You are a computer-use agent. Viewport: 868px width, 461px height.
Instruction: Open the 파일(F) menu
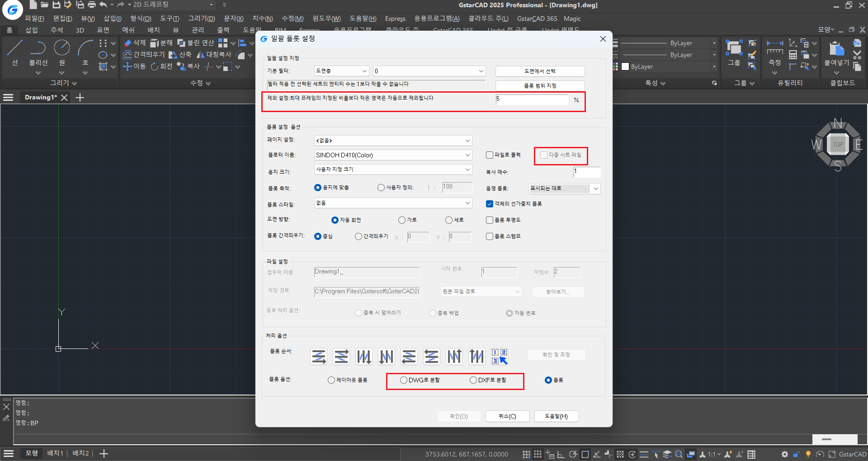pyautogui.click(x=34, y=19)
